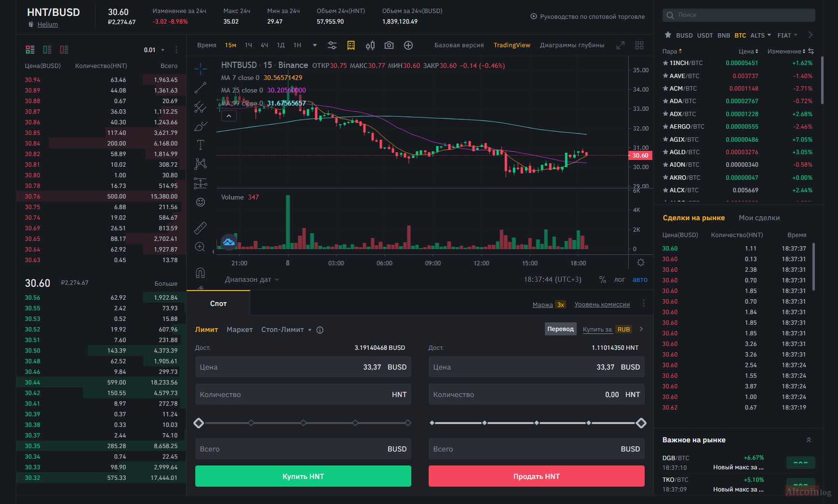Open Уровень комиссии link
This screenshot has width=838, height=504.
point(602,305)
